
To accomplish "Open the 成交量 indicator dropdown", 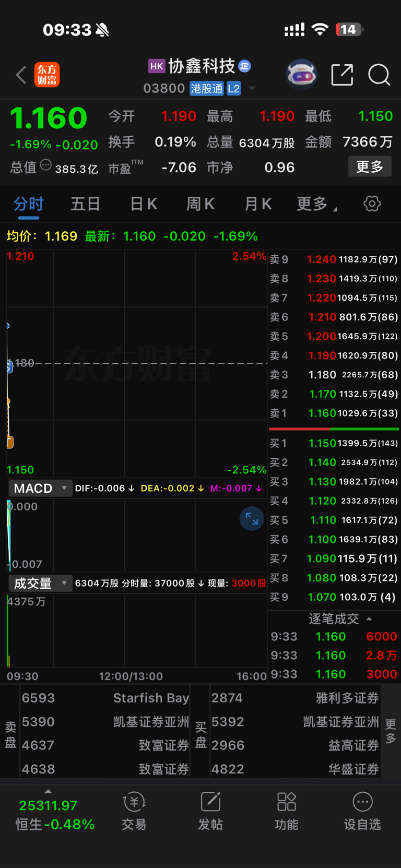I will (40, 583).
